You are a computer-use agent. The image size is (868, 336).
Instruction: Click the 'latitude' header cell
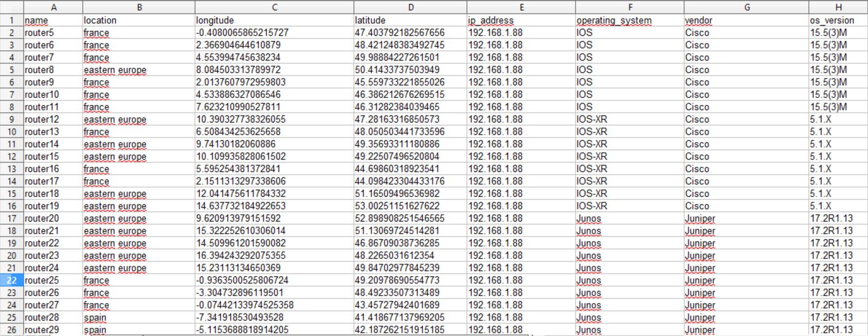pos(411,20)
